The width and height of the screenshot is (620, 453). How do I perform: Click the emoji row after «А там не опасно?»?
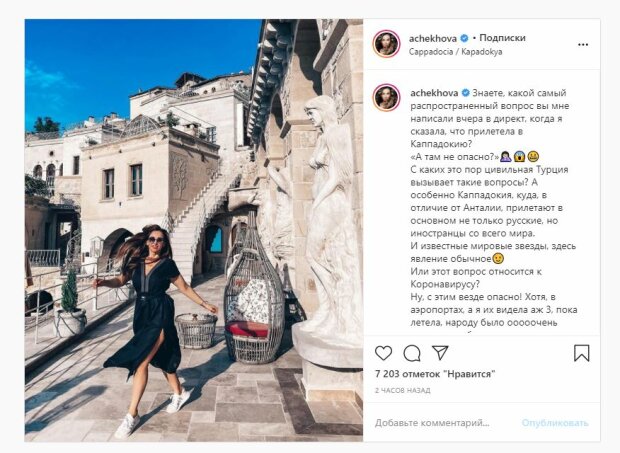coord(519,157)
